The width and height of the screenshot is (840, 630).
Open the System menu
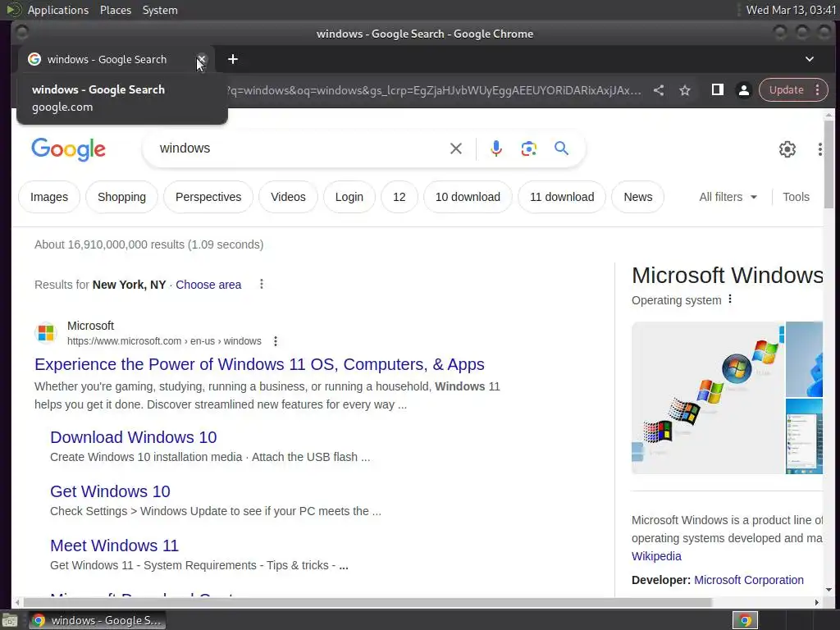click(160, 10)
